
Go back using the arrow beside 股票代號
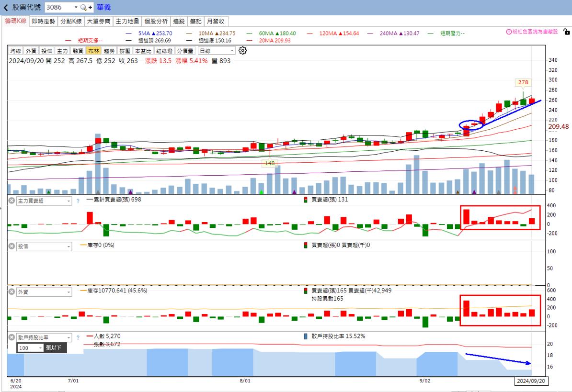pos(5,7)
